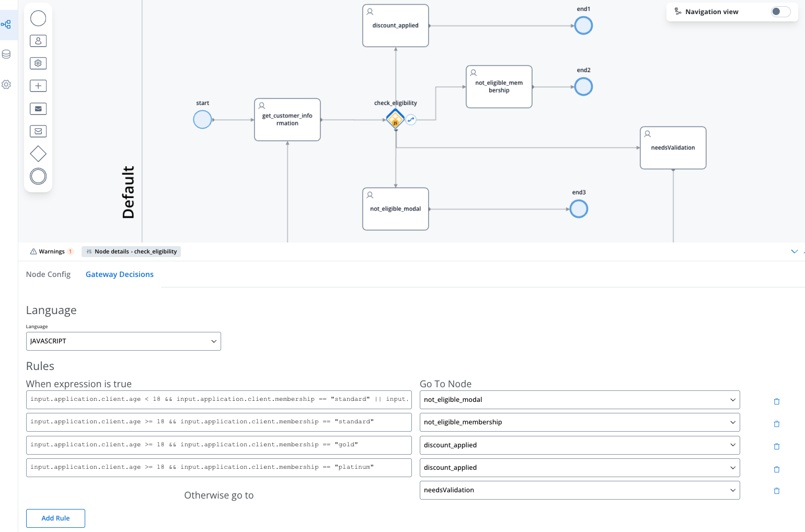Select the outlined envelope receive message tool
This screenshot has height=532, width=805.
tap(38, 131)
